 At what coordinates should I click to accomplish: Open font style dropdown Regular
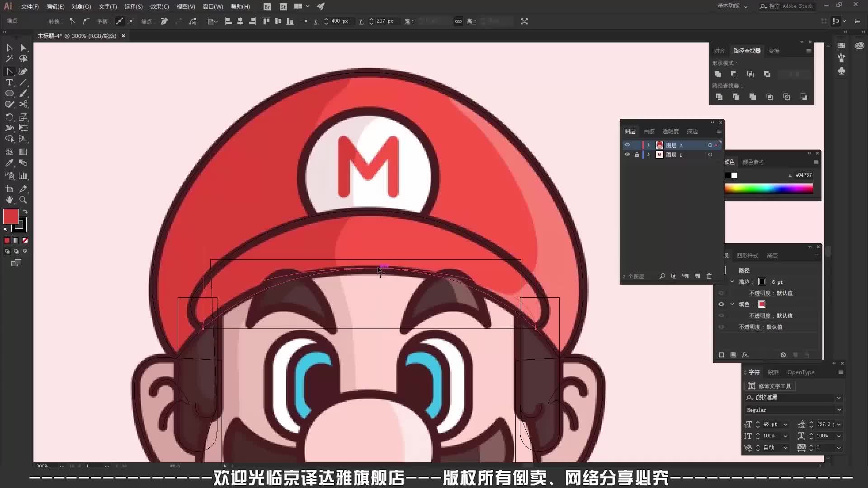click(839, 410)
